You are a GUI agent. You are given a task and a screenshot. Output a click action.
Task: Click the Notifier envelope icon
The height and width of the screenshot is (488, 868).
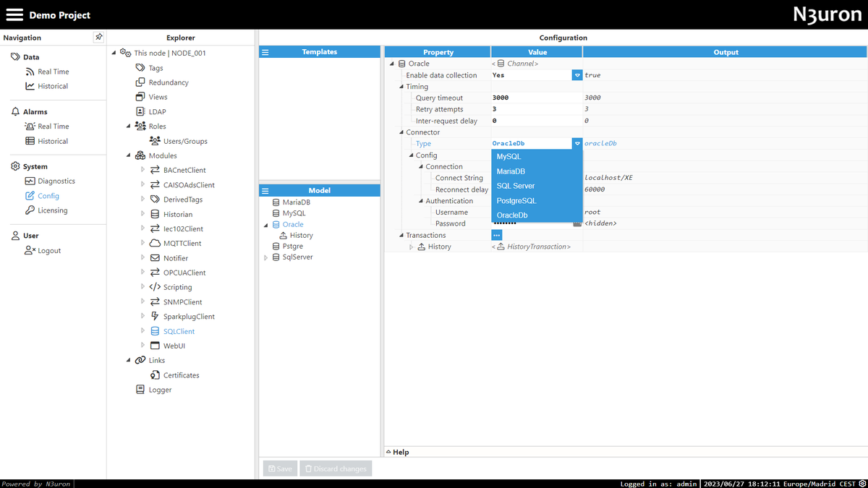(155, 258)
